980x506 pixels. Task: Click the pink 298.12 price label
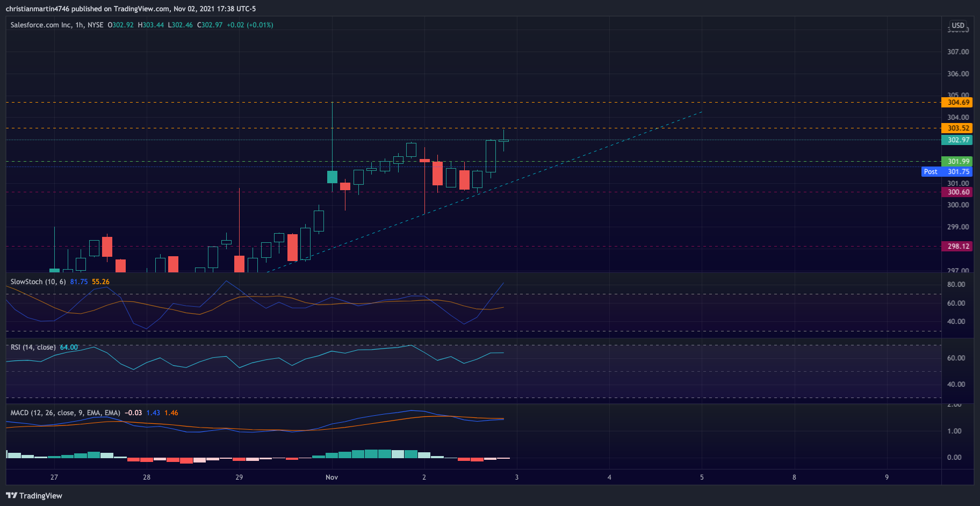coord(957,246)
